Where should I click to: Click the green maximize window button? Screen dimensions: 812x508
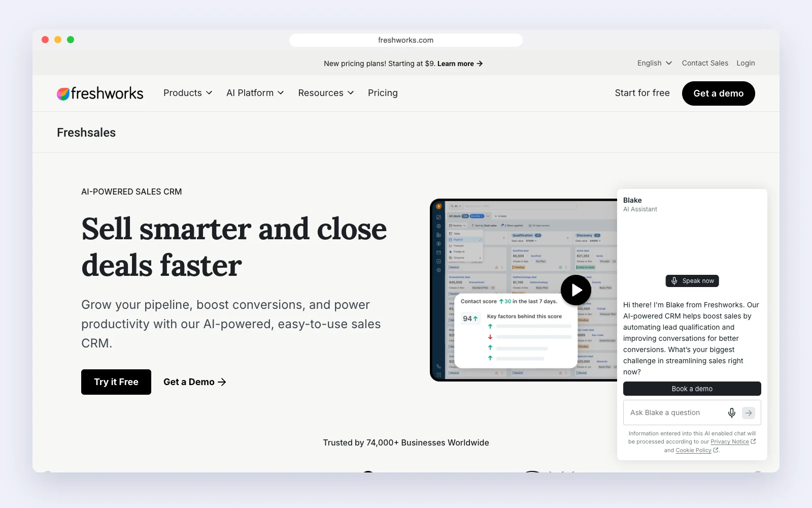pos(71,40)
